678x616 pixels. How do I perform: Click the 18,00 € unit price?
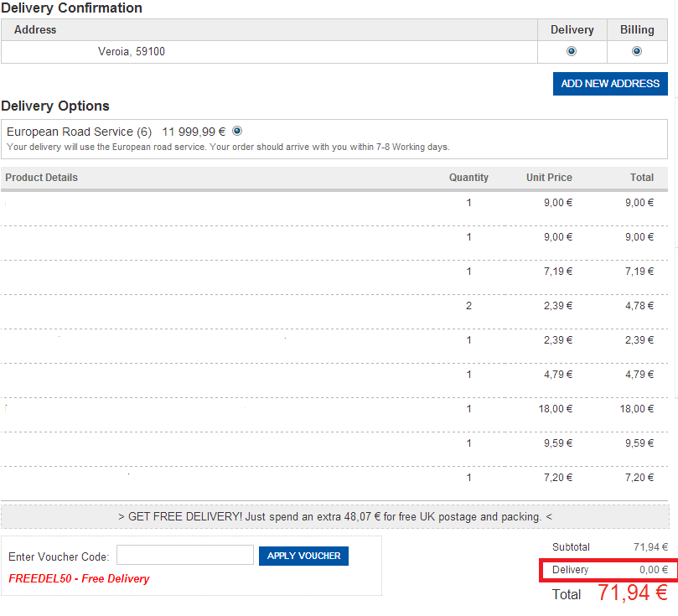pos(555,409)
